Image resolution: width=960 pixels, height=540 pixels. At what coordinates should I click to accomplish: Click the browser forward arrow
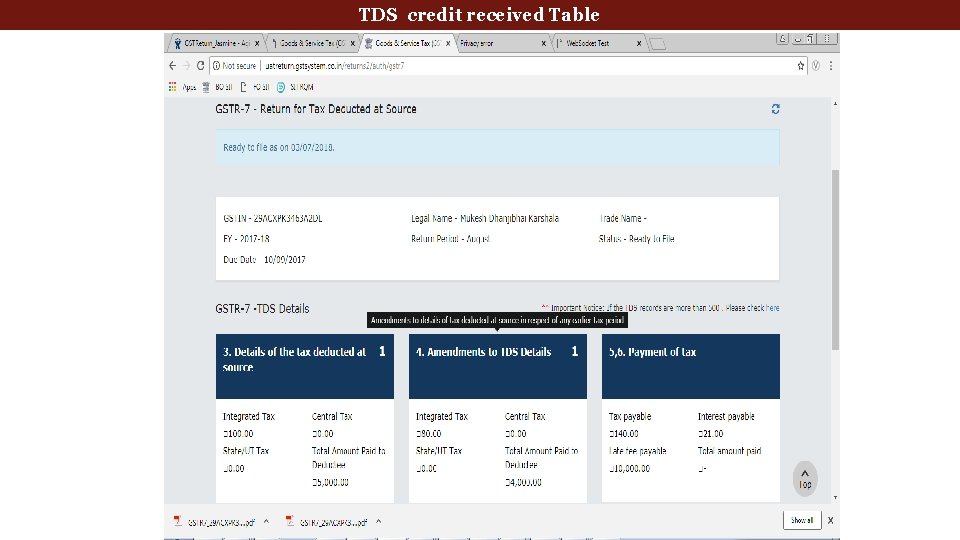tap(186, 66)
